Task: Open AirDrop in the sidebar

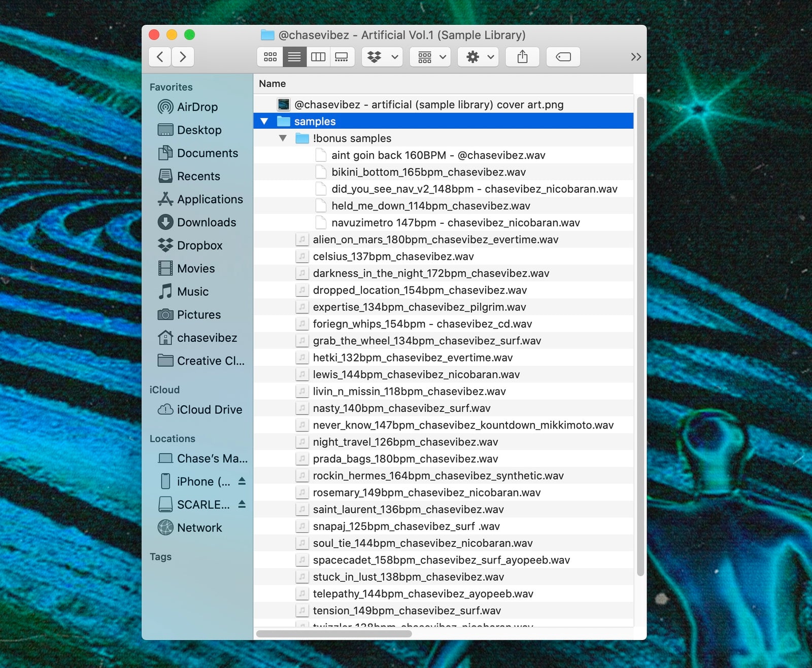Action: click(x=197, y=107)
